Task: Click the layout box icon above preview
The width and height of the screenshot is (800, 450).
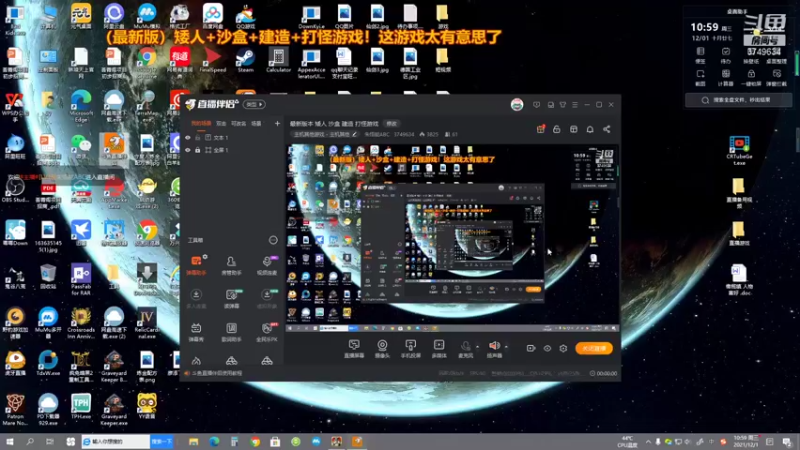Action: 573,130
